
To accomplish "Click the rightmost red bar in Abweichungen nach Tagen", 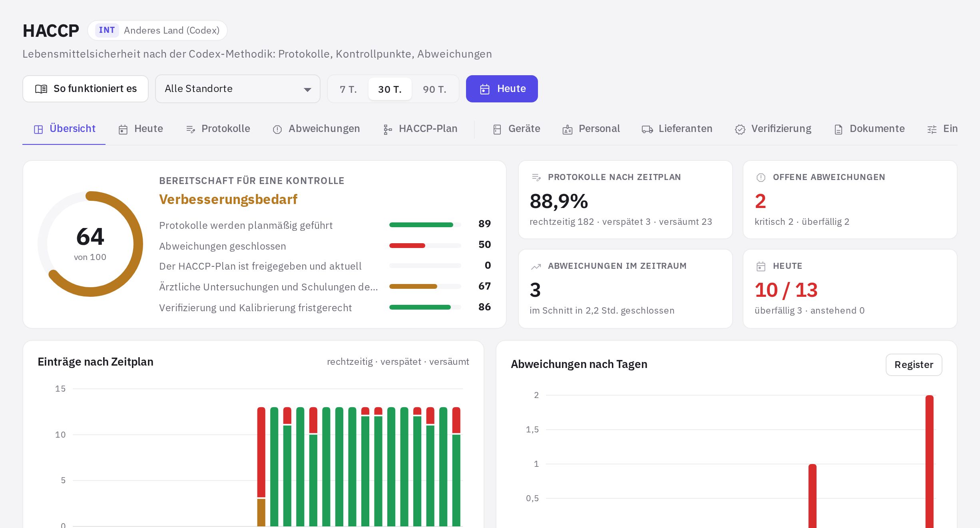I will [x=930, y=461].
